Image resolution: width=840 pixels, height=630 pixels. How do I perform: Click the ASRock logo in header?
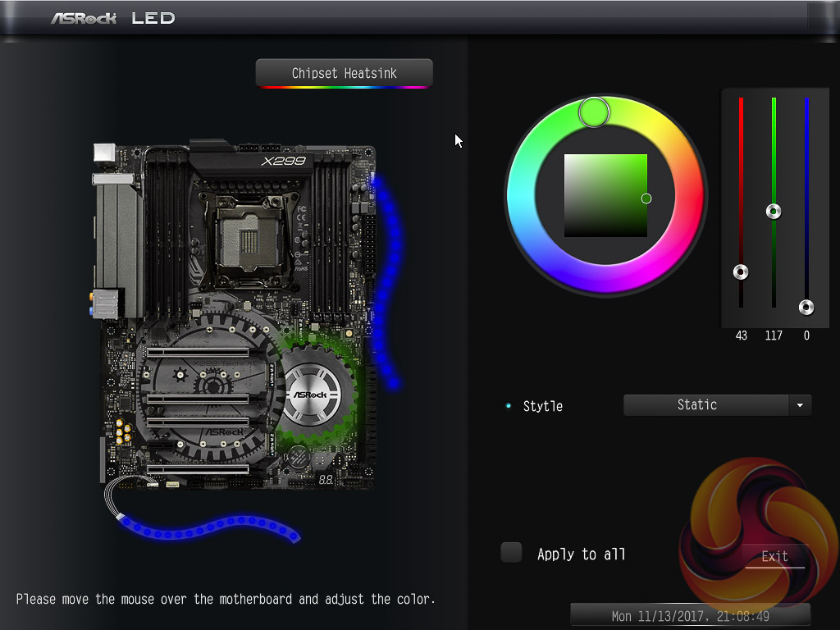point(84,19)
